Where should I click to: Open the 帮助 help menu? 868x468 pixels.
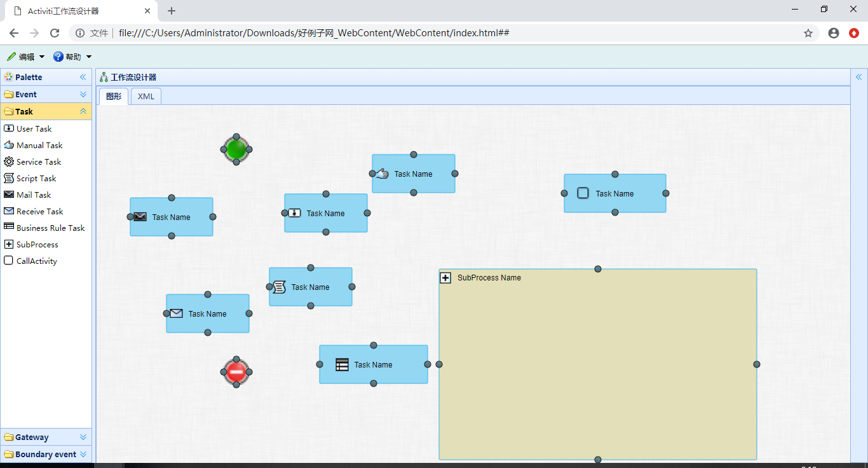72,57
